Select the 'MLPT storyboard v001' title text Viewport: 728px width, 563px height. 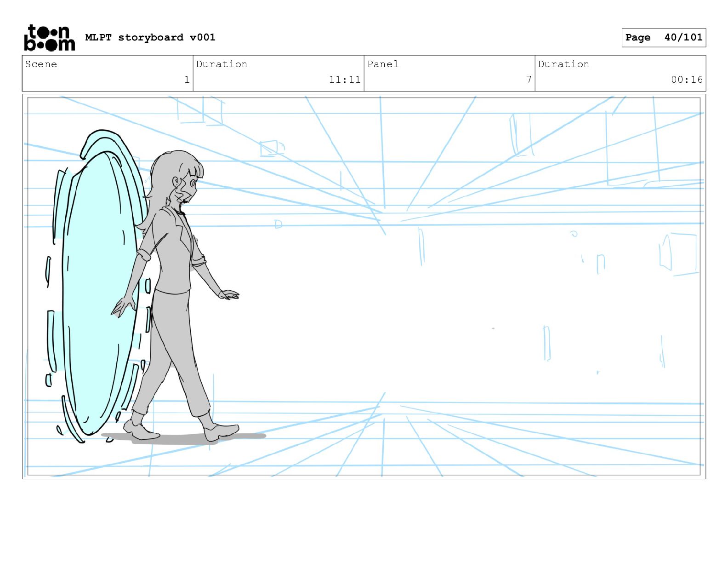150,37
